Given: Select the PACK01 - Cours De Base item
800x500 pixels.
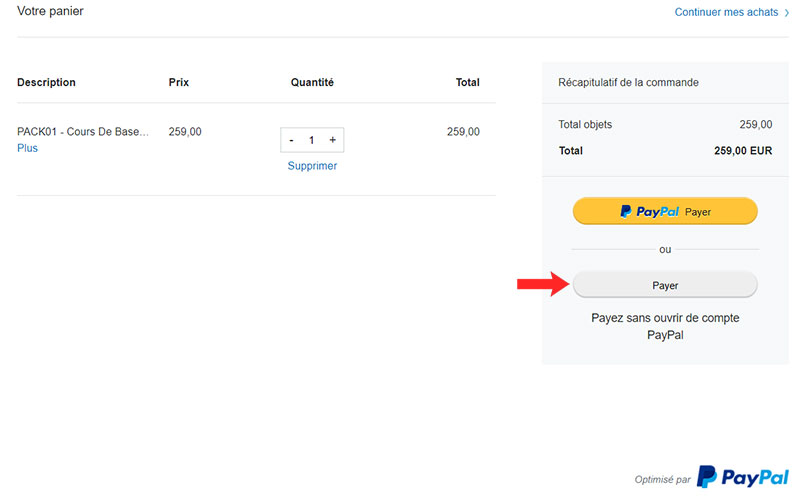Looking at the screenshot, I should 83,132.
